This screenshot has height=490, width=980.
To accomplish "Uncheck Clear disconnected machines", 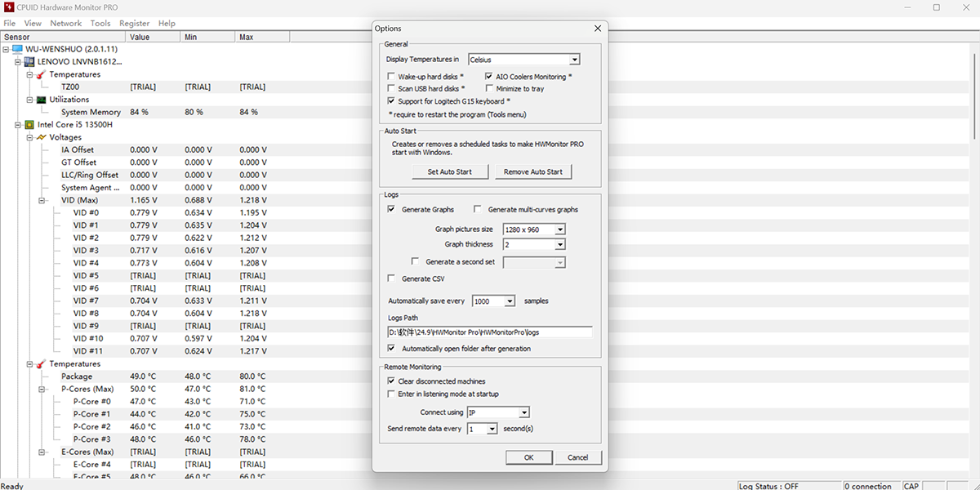I will pyautogui.click(x=391, y=381).
